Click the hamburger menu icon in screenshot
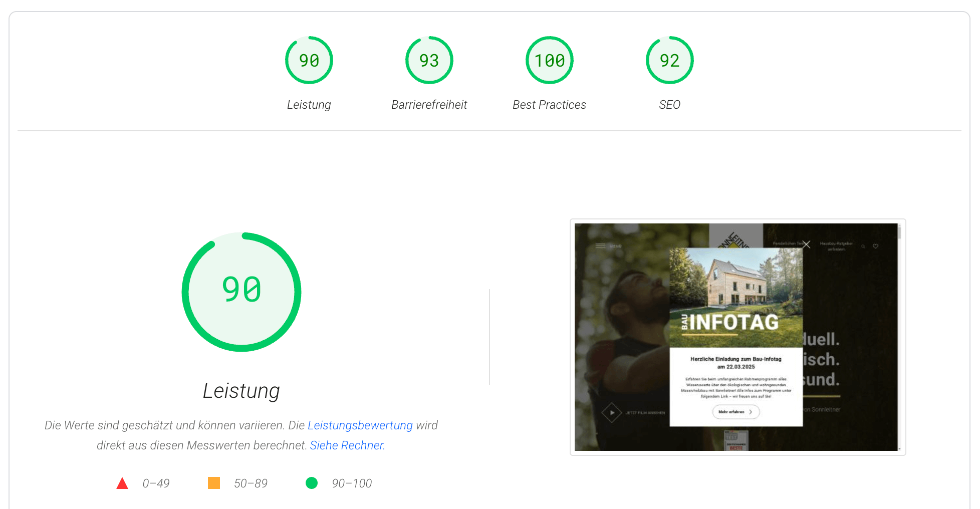The width and height of the screenshot is (980, 509). 600,246
